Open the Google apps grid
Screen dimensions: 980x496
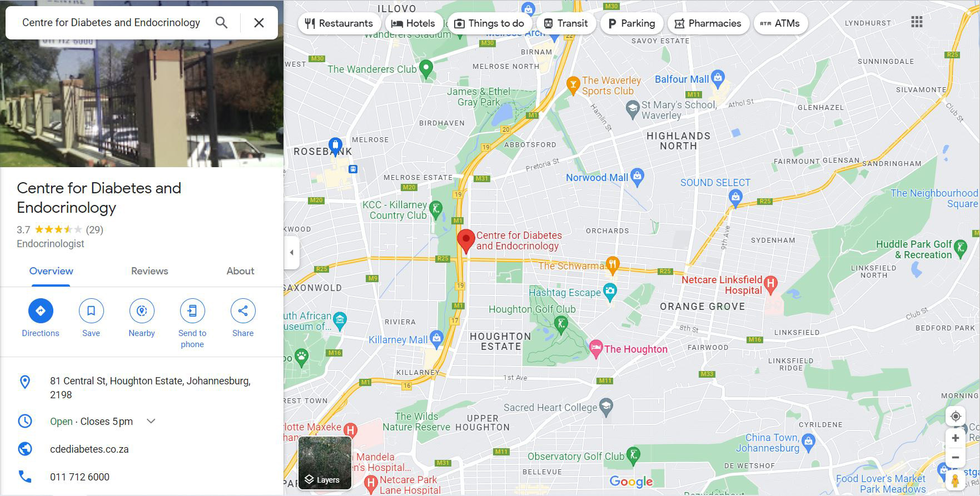click(x=917, y=22)
